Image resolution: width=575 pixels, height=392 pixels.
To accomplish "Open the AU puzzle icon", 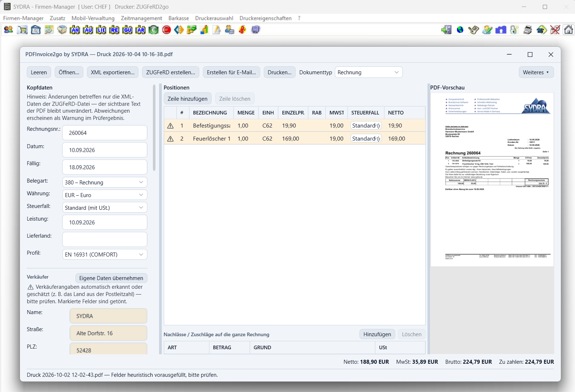I will pos(88,30).
